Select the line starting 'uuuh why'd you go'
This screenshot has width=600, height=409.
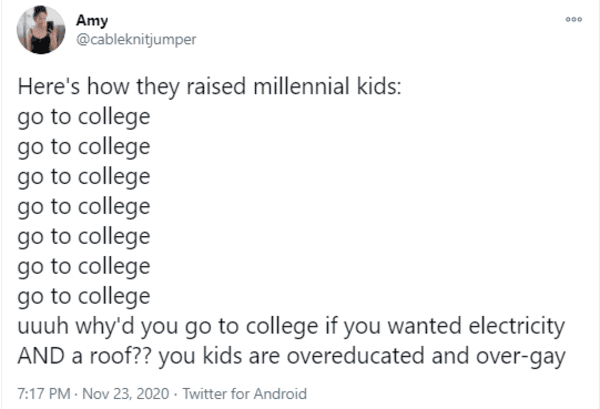(291, 326)
